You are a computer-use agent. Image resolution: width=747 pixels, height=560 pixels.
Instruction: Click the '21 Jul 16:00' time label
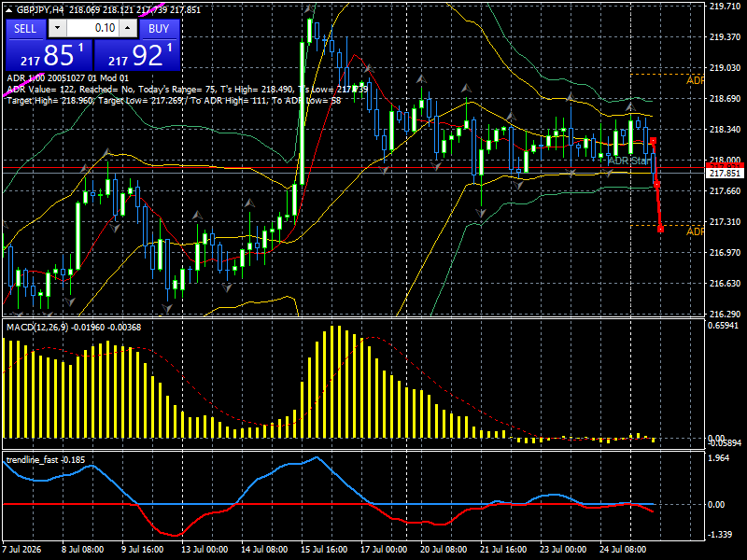(x=503, y=550)
